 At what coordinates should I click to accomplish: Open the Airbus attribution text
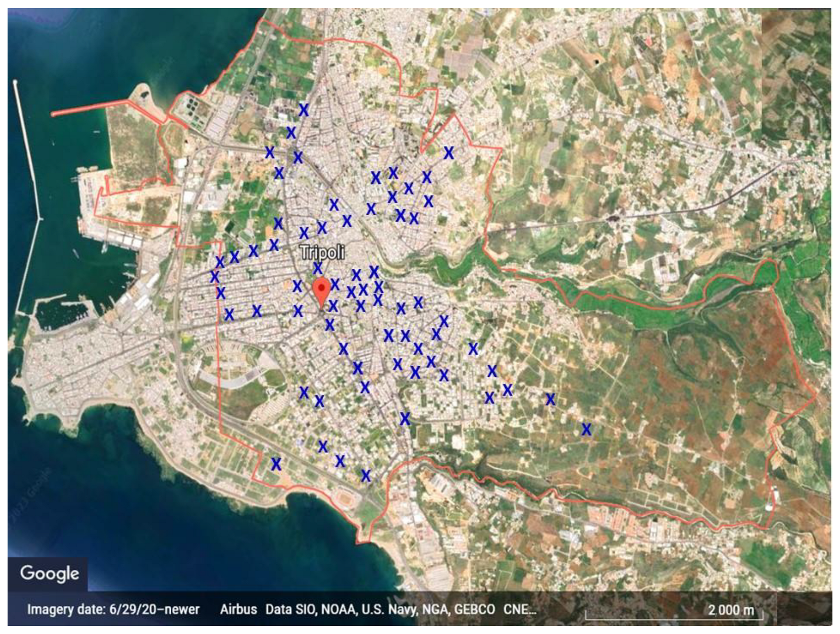click(238, 609)
